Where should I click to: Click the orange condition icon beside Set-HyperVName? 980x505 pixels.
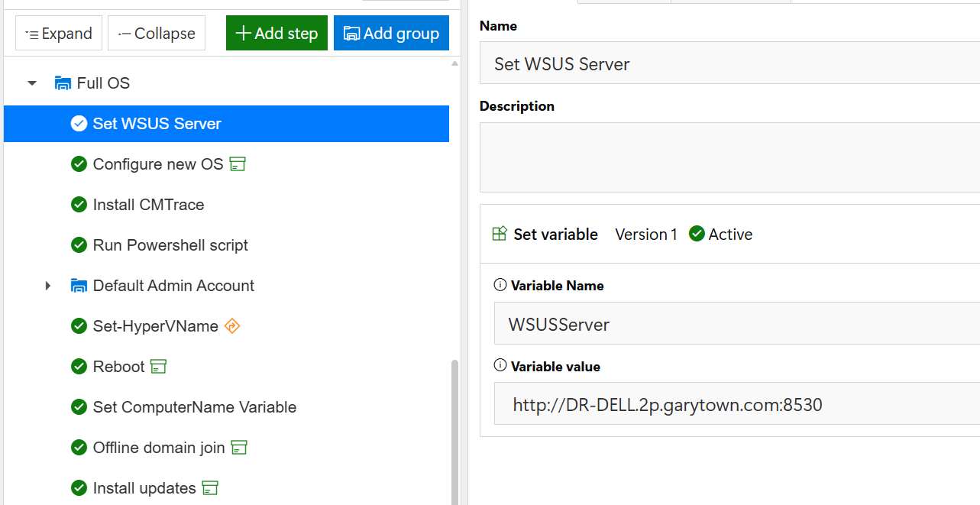232,326
